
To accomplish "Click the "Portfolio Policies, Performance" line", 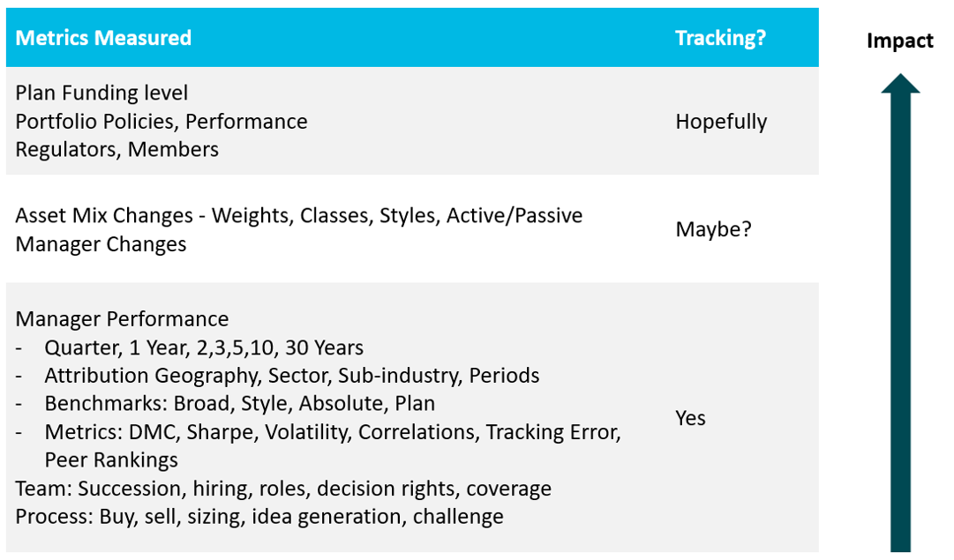I will (162, 121).
